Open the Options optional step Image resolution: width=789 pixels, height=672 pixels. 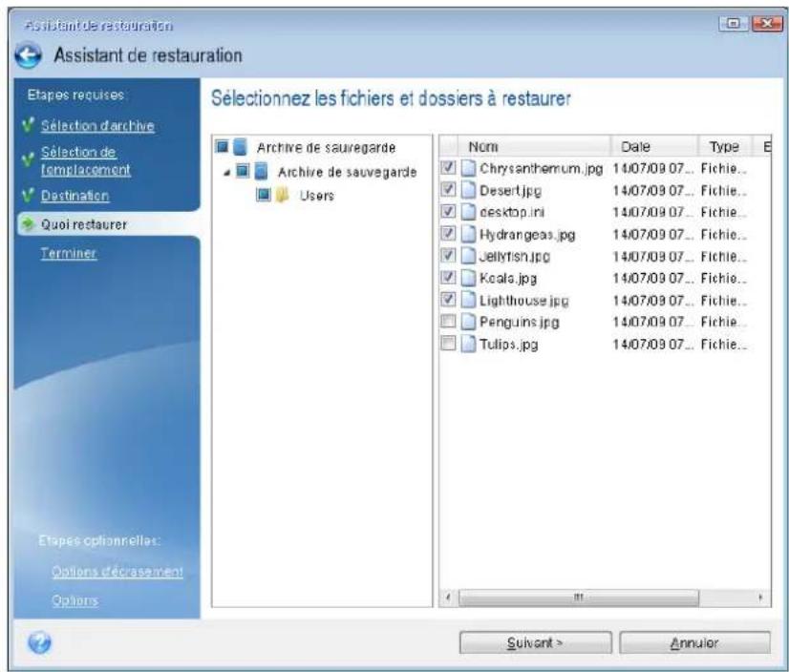click(x=75, y=600)
